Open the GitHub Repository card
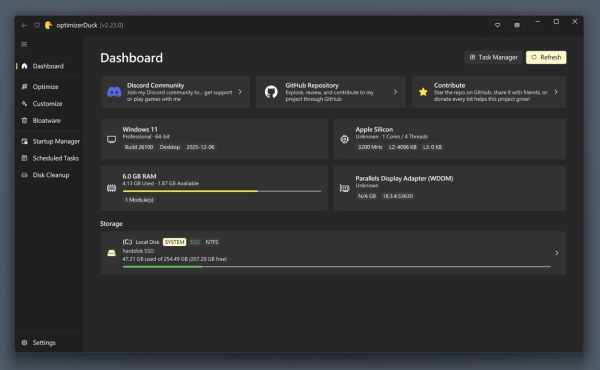 [x=331, y=92]
